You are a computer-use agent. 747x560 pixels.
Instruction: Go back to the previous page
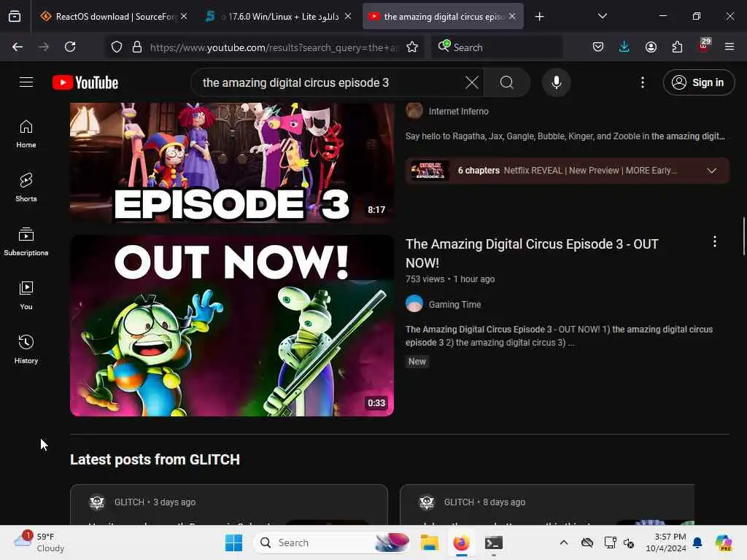(18, 47)
